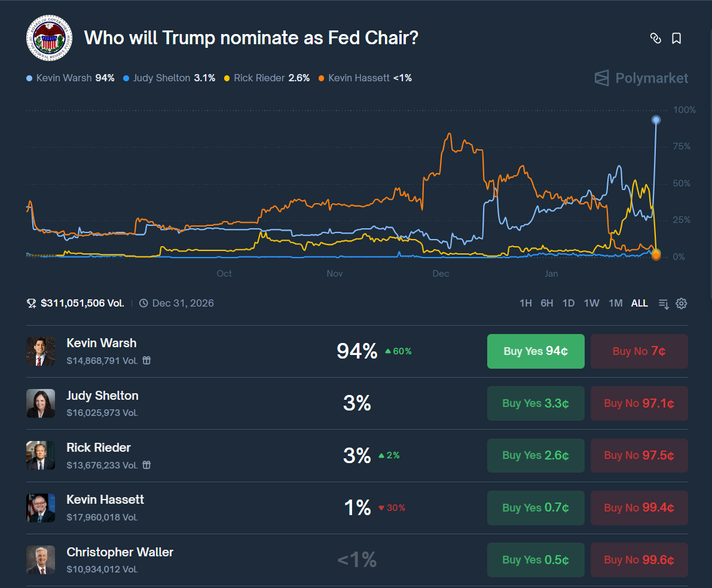
Task: Copy the market link icon
Action: pos(655,38)
